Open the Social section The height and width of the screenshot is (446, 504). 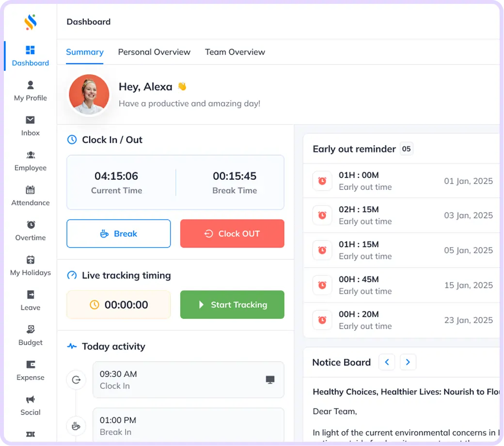(30, 406)
